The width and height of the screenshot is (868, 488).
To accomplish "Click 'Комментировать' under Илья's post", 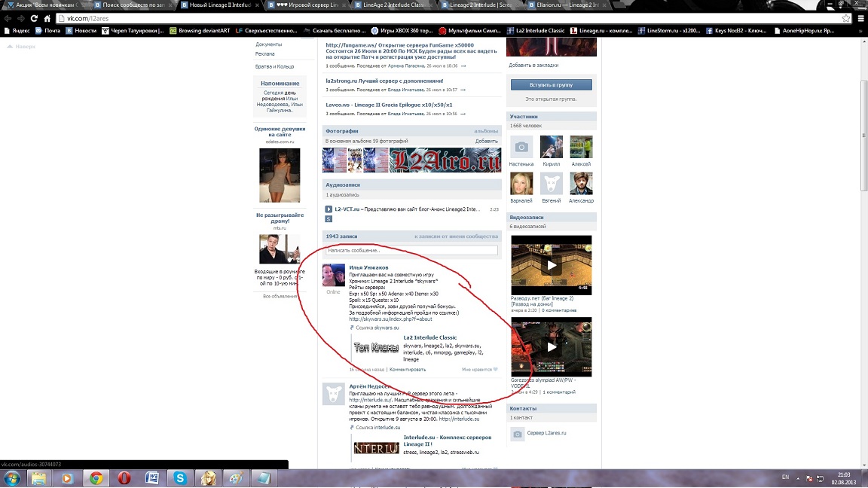I will (x=408, y=369).
